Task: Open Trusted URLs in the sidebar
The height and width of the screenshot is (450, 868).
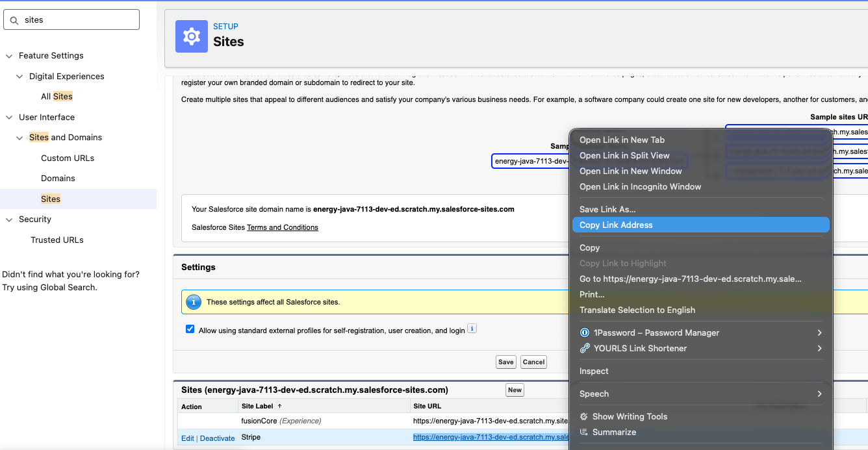Action: 57,240
